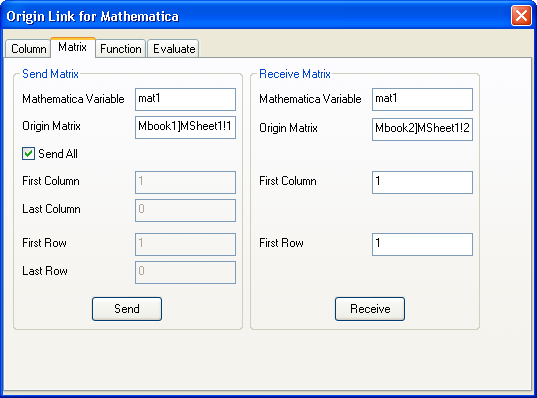This screenshot has width=537, height=398.
Task: Click the Send Matrix group title
Action: click(x=50, y=74)
